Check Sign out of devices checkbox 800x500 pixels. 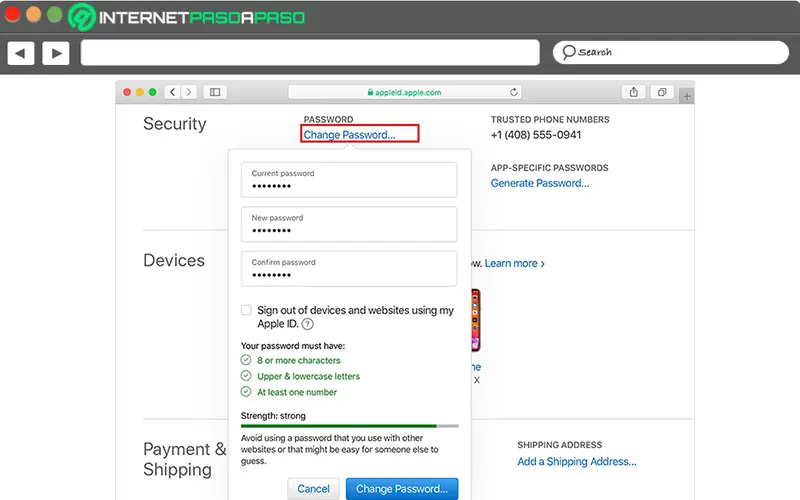point(246,310)
